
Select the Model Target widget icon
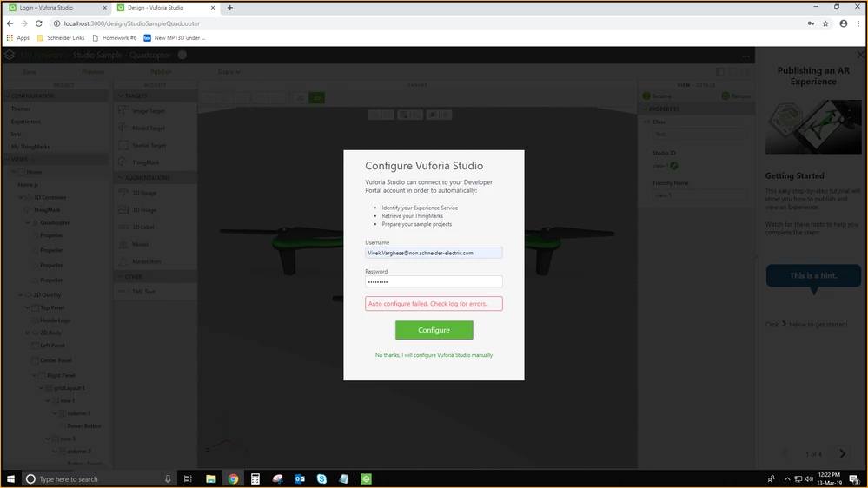(123, 128)
